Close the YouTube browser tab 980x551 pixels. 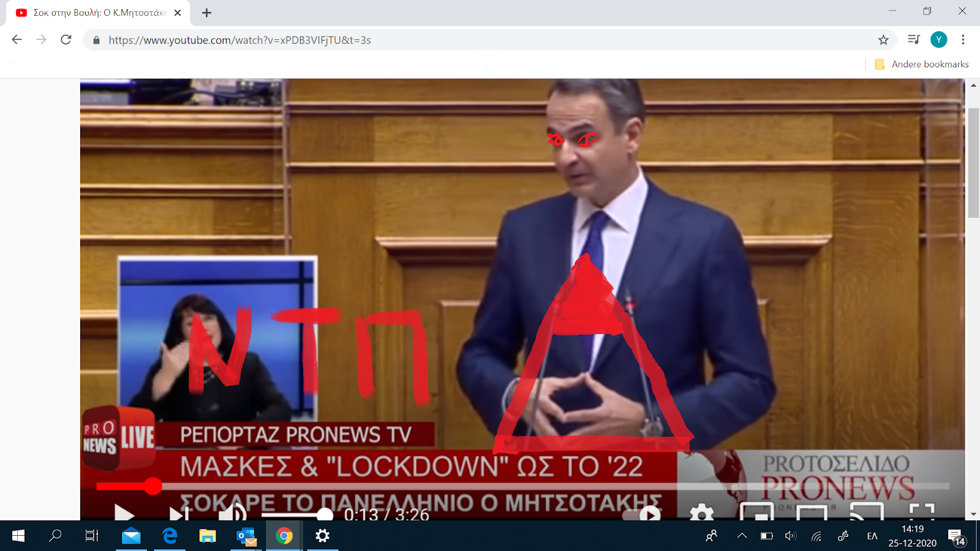(x=178, y=13)
